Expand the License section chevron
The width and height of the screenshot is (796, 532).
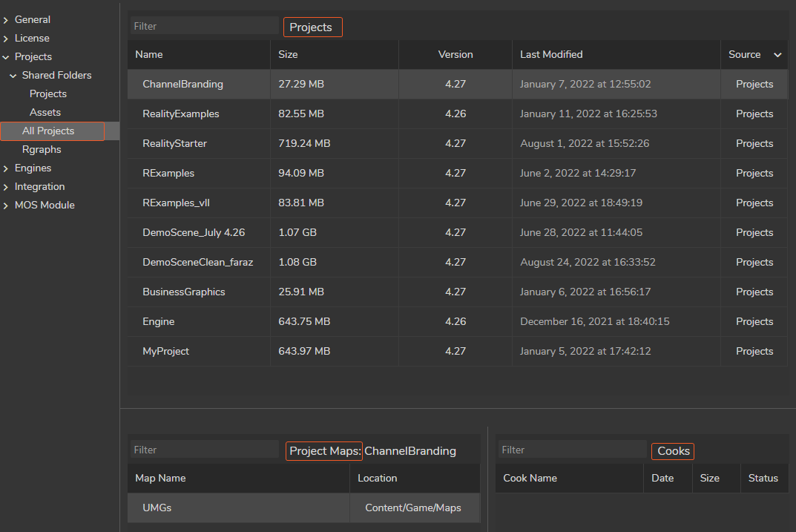coord(6,39)
